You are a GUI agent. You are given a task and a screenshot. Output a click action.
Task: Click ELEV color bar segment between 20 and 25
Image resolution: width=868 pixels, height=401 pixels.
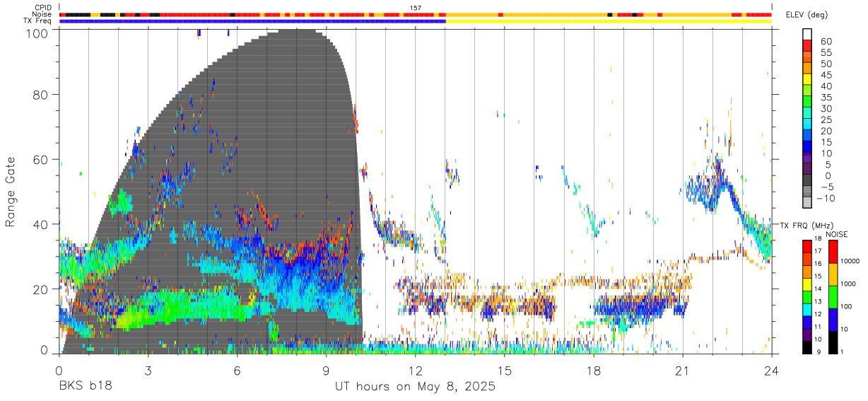[807, 125]
